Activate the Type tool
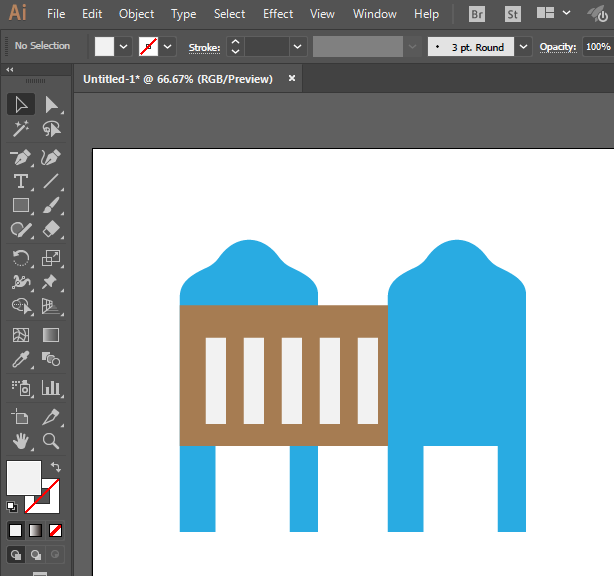 20,181
